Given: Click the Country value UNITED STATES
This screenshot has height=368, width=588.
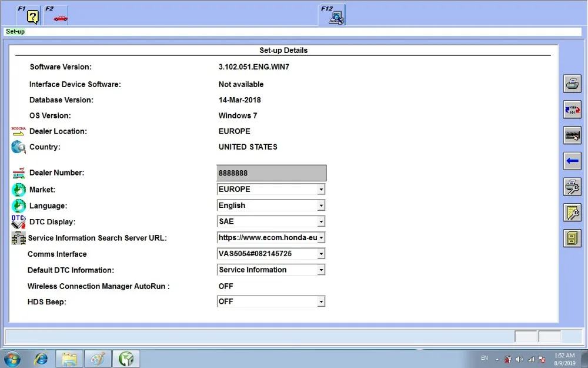Looking at the screenshot, I should [248, 147].
